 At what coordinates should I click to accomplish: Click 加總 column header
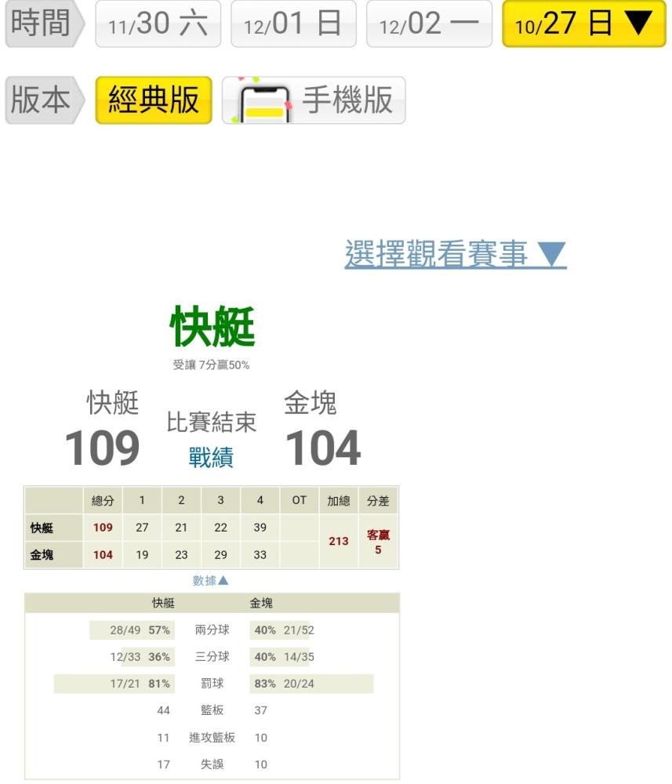339,500
